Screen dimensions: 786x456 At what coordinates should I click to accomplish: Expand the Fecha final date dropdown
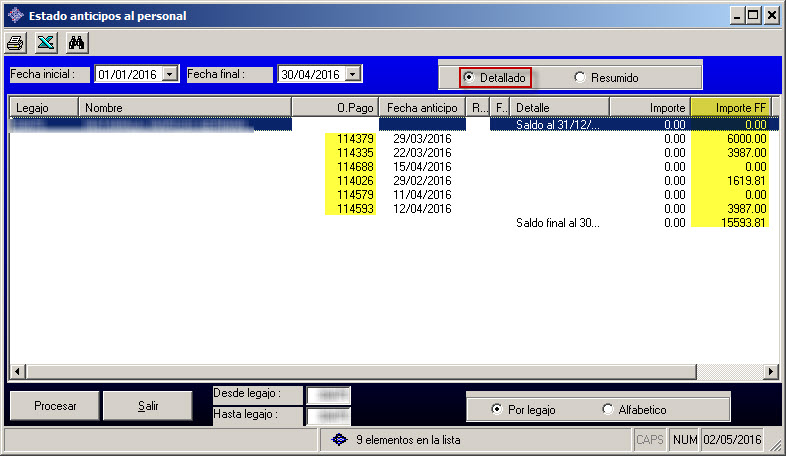[353, 74]
